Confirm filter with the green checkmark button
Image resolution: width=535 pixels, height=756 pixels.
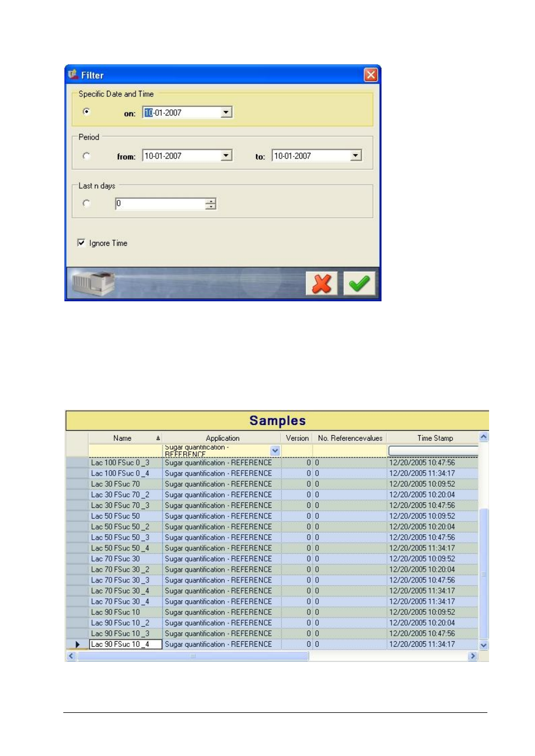point(359,283)
